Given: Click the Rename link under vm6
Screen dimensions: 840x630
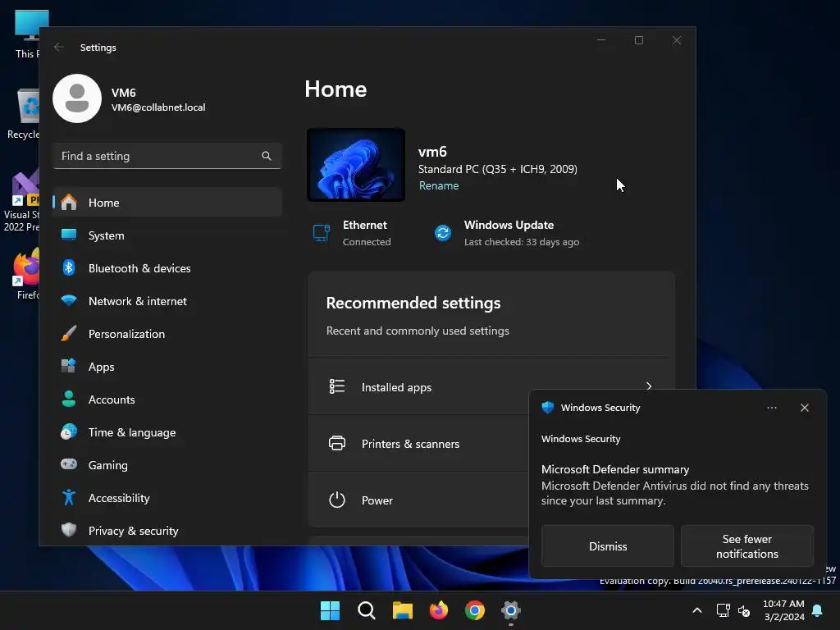Looking at the screenshot, I should tap(439, 185).
